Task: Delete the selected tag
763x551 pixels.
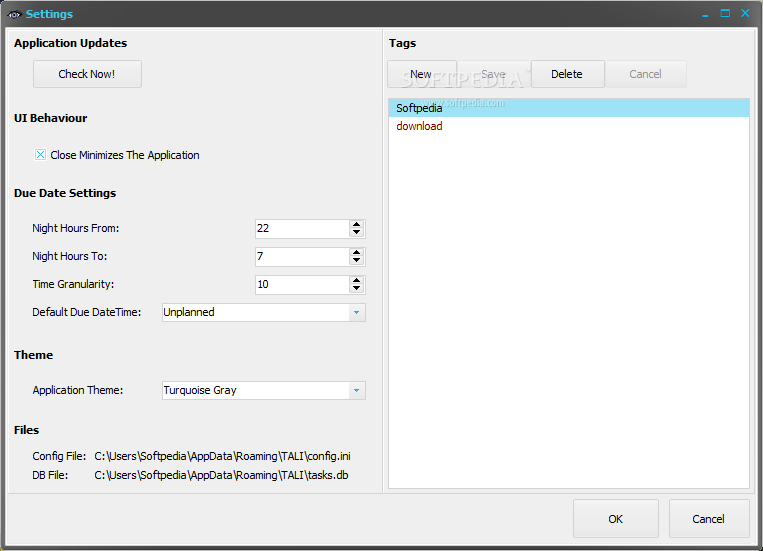Action: (x=567, y=74)
